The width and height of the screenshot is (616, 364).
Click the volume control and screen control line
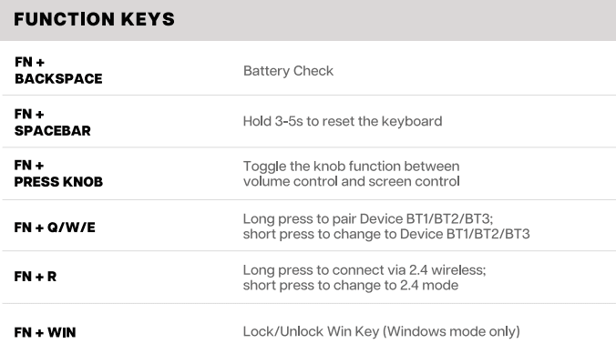tap(351, 181)
